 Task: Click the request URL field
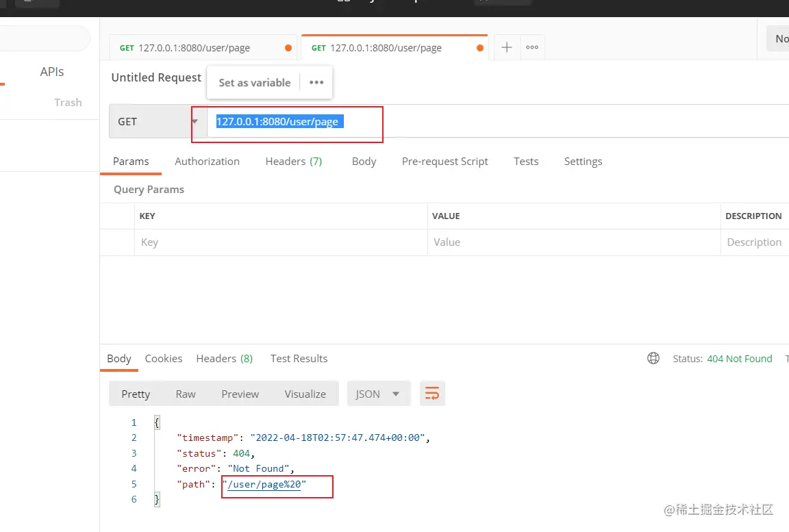(x=498, y=121)
